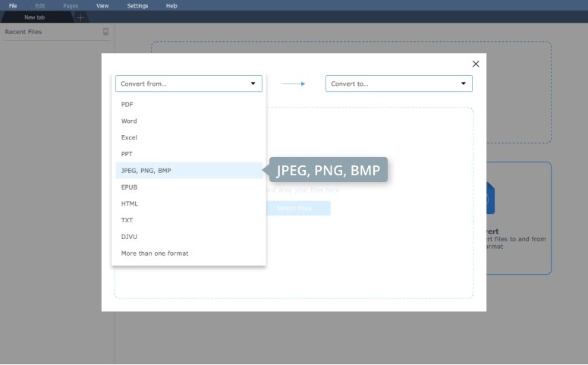The image size is (588, 365).
Task: Click the Convert arrow of Convert to box
Action: (x=464, y=83)
